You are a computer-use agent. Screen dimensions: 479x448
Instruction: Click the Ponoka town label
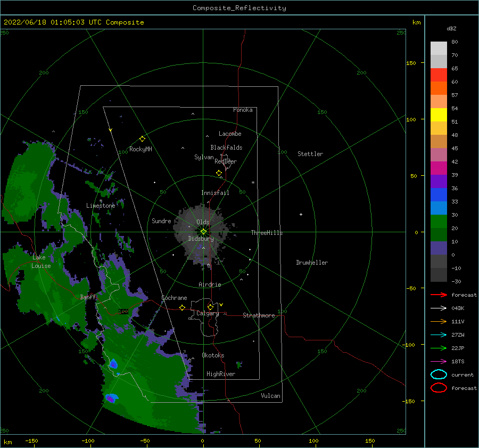[x=243, y=110]
